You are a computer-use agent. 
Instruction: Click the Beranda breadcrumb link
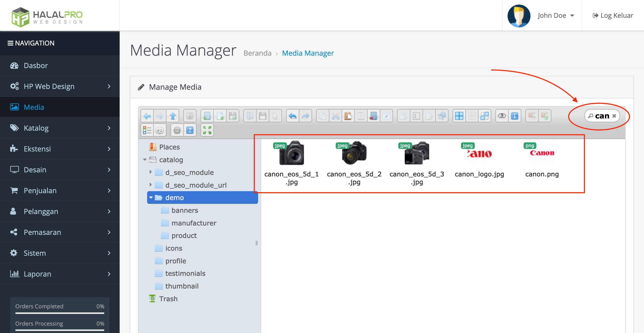click(x=257, y=53)
